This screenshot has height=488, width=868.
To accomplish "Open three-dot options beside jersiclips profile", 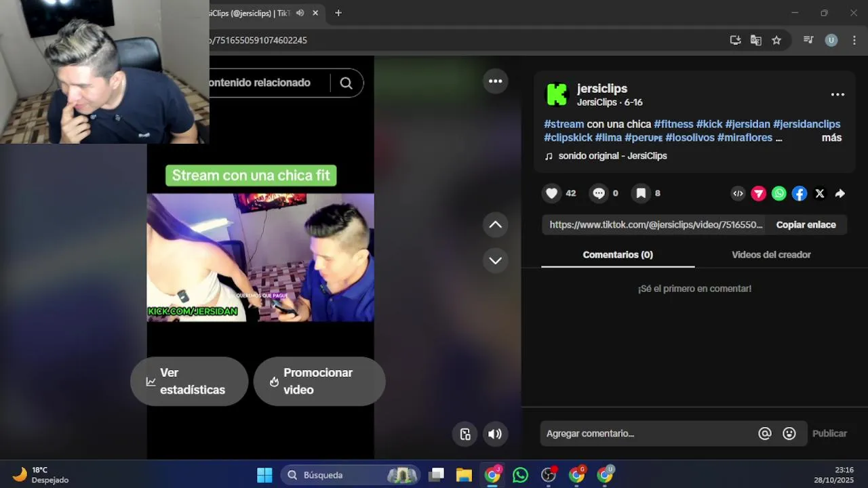I will [x=838, y=95].
